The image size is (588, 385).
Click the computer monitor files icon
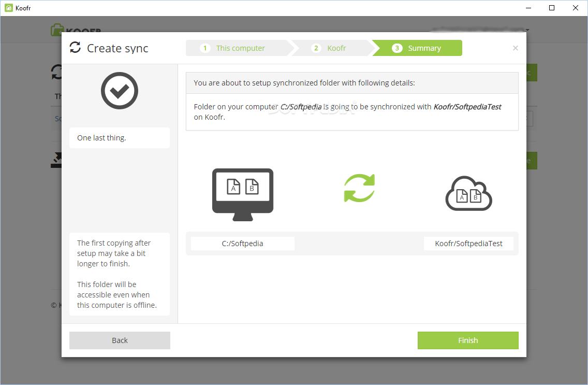[x=243, y=195]
